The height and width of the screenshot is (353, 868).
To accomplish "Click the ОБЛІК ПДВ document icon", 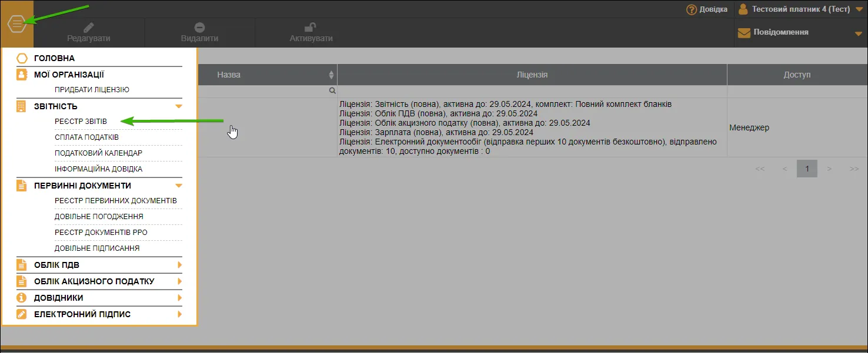I will [22, 265].
